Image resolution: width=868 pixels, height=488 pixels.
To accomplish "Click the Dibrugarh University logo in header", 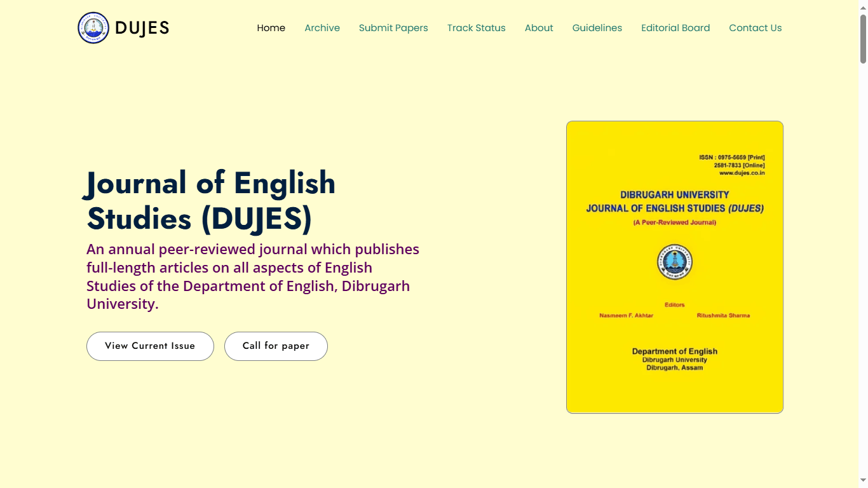I will click(x=93, y=28).
